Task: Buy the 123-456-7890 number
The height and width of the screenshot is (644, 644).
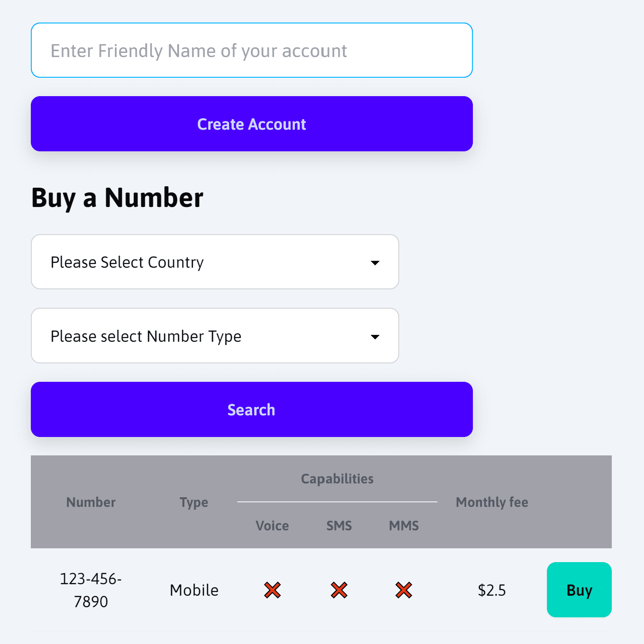Action: pos(579,590)
